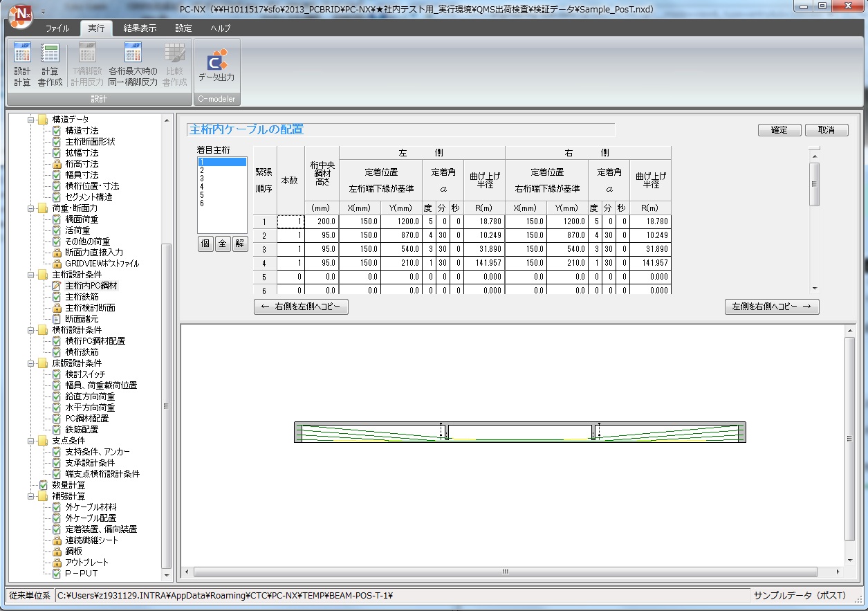
Task: Open 支承設計条件 tree item
Action: pyautogui.click(x=90, y=462)
